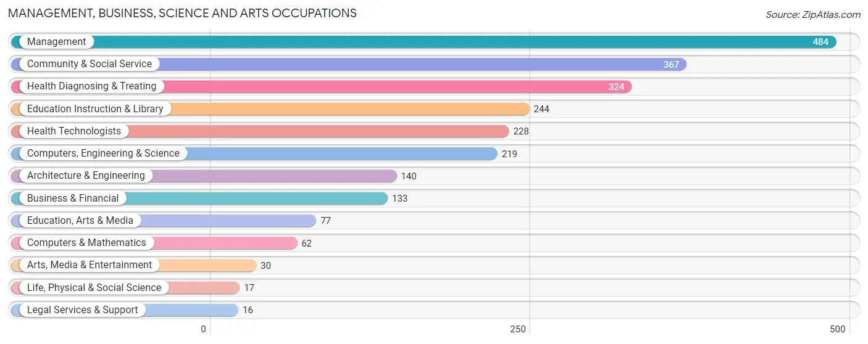Screen dimensions: 868x344
Task: Click the Education, Arts & Media label
Action: click(x=80, y=221)
